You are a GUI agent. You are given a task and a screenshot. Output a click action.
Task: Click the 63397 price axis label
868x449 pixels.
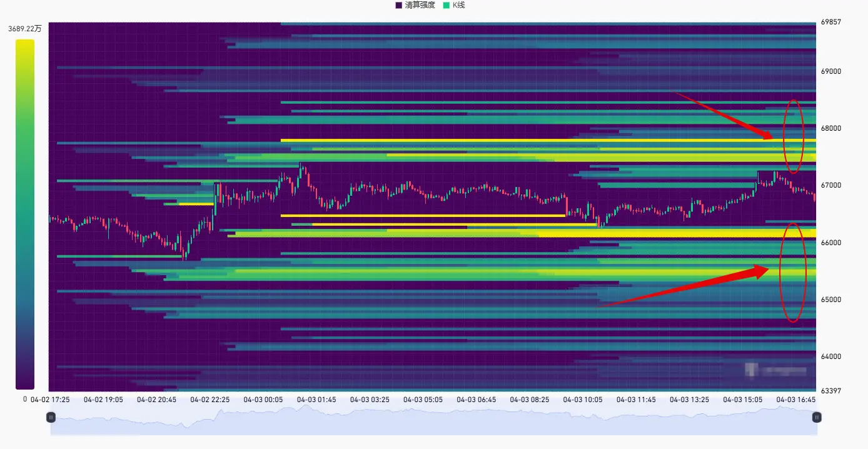[x=830, y=391]
